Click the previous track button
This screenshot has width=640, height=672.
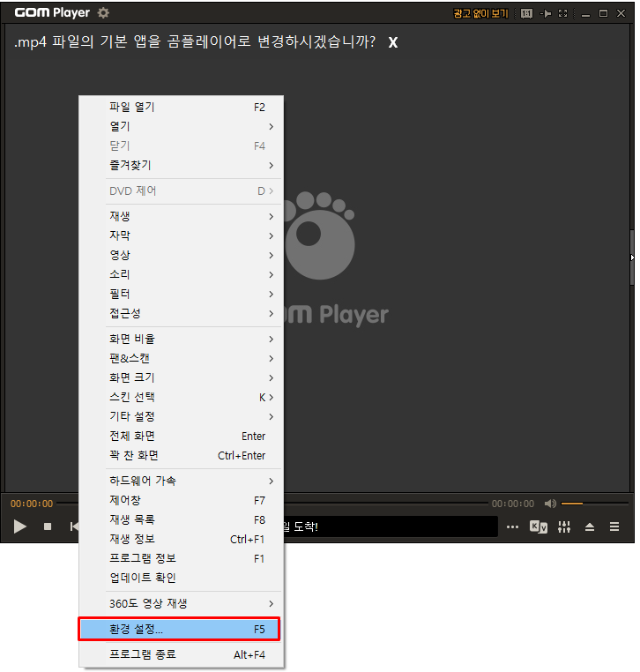[x=74, y=526]
